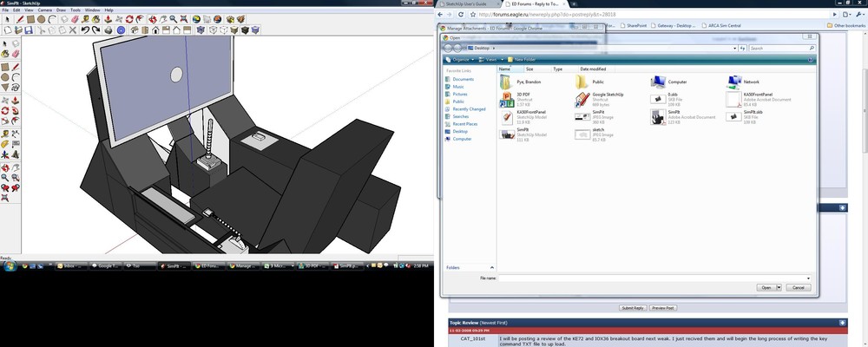Open the Camera menu in SketchUp

pyautogui.click(x=45, y=10)
